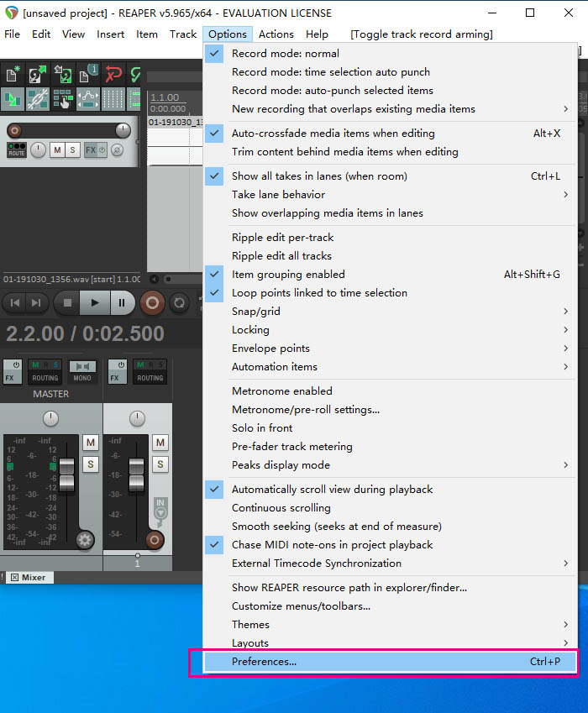
Task: Expand New recording that overlaps existing media items submenu
Action: click(x=391, y=109)
